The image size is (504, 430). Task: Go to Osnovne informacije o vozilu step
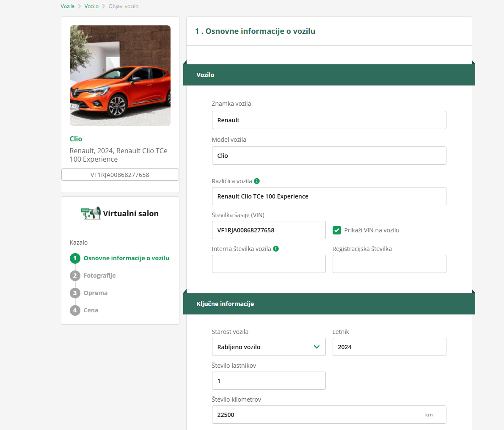127,258
